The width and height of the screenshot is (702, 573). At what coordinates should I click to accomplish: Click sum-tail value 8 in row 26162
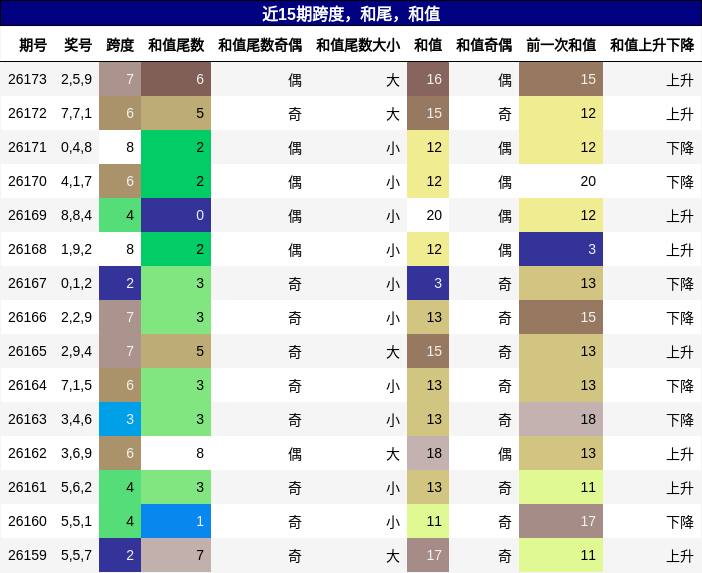(x=176, y=453)
